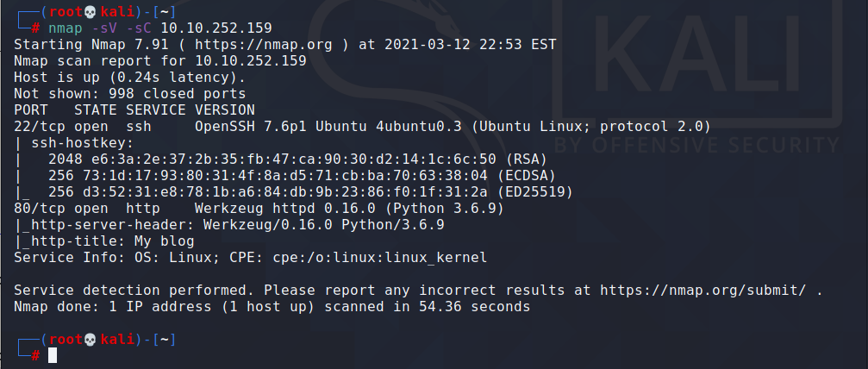Click the skull icon in the first prompt
Image resolution: width=868 pixels, height=369 pixels.
(x=90, y=11)
